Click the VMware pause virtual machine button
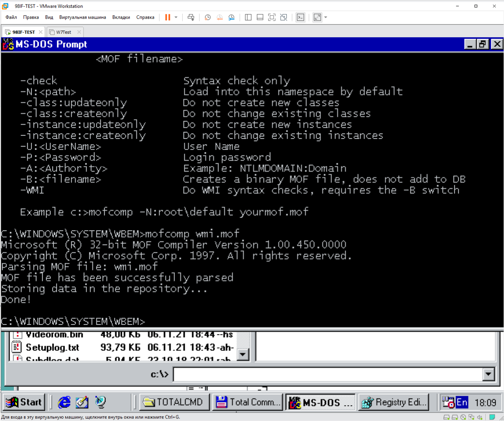The width and height of the screenshot is (504, 421). pyautogui.click(x=167, y=17)
